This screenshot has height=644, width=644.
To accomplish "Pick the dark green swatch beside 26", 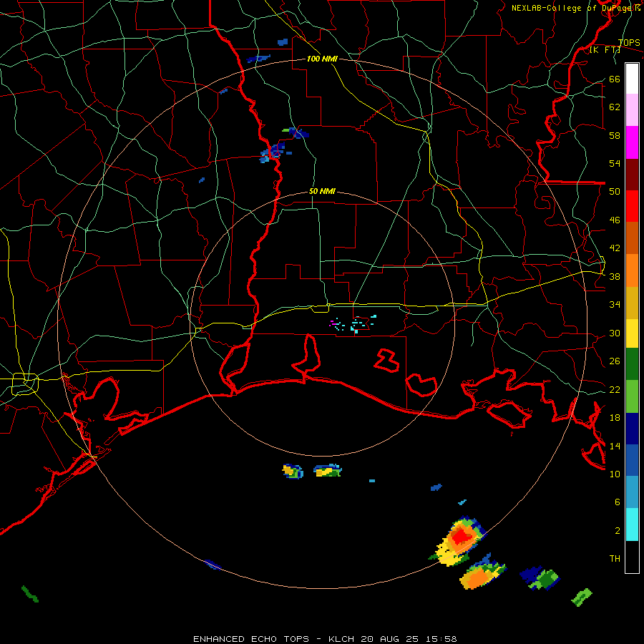I will pyautogui.click(x=632, y=364).
